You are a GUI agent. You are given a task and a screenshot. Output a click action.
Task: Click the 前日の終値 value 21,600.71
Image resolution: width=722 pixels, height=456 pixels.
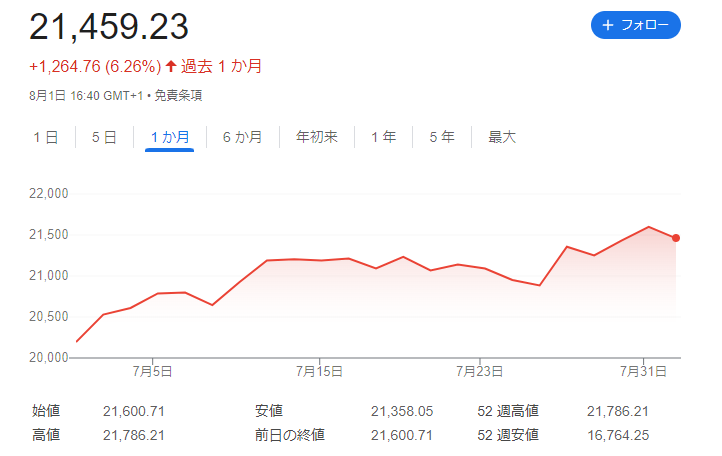pyautogui.click(x=402, y=435)
